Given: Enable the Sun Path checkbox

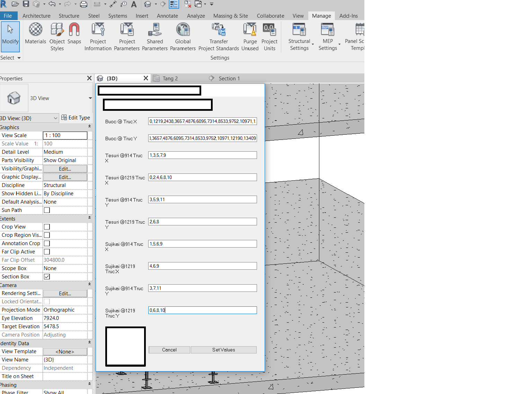Looking at the screenshot, I should coord(47,210).
